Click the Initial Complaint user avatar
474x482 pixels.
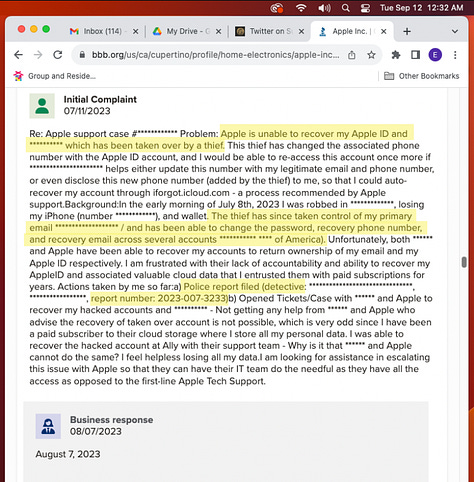point(42,106)
